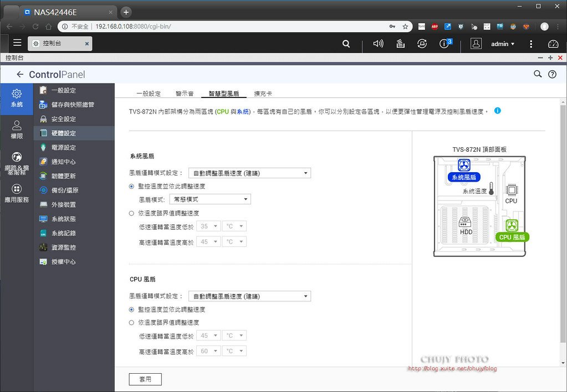Open event notifications info icon
This screenshot has width=567, height=392.
pyautogui.click(x=445, y=43)
